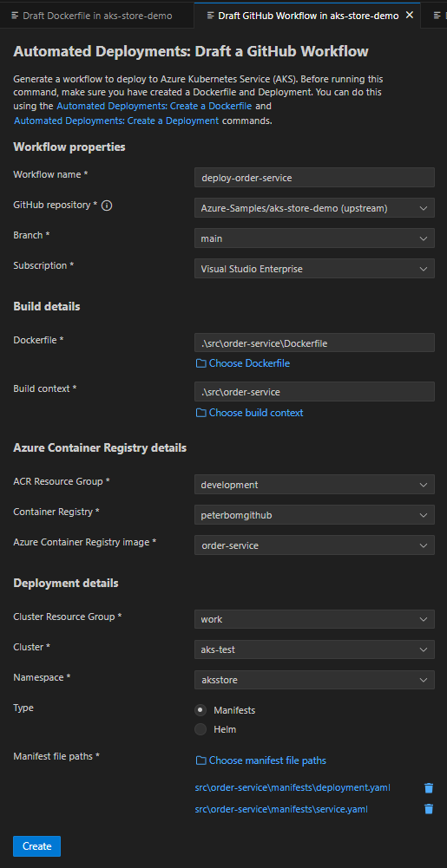Click the Create button
This screenshot has width=447, height=868.
tap(36, 846)
